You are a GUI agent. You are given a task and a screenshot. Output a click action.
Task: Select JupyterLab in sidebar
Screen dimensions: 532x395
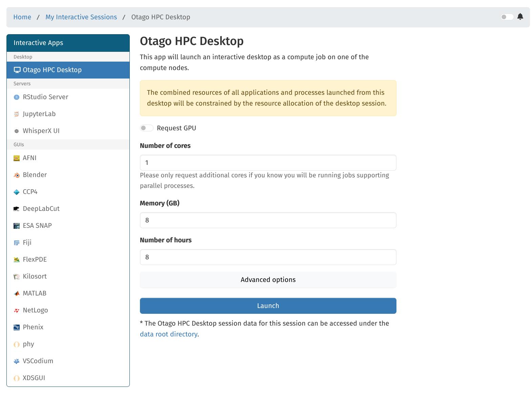click(68, 114)
